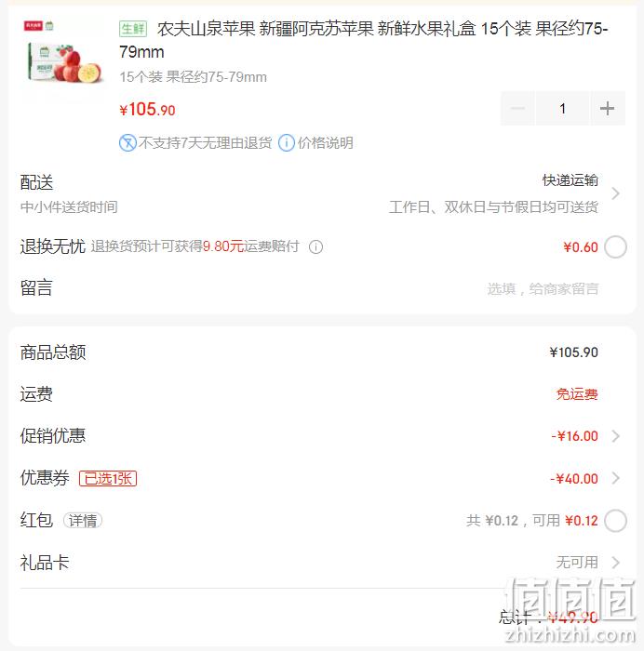Expand 促销优惠 -¥16.00 details arrow
This screenshot has height=651, width=644.
[x=615, y=436]
